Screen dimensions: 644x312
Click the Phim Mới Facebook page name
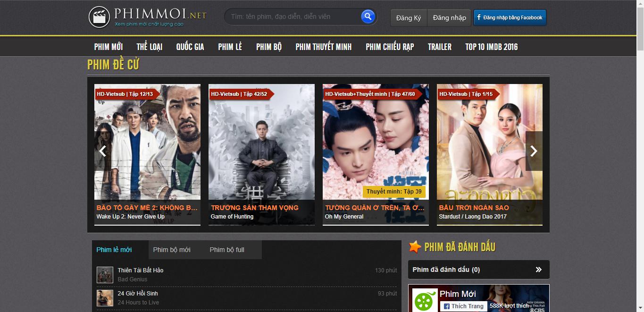tap(458, 294)
